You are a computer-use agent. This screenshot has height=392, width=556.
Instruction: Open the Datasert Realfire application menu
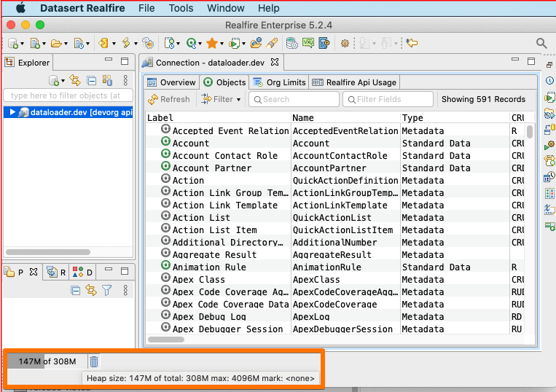[82, 8]
